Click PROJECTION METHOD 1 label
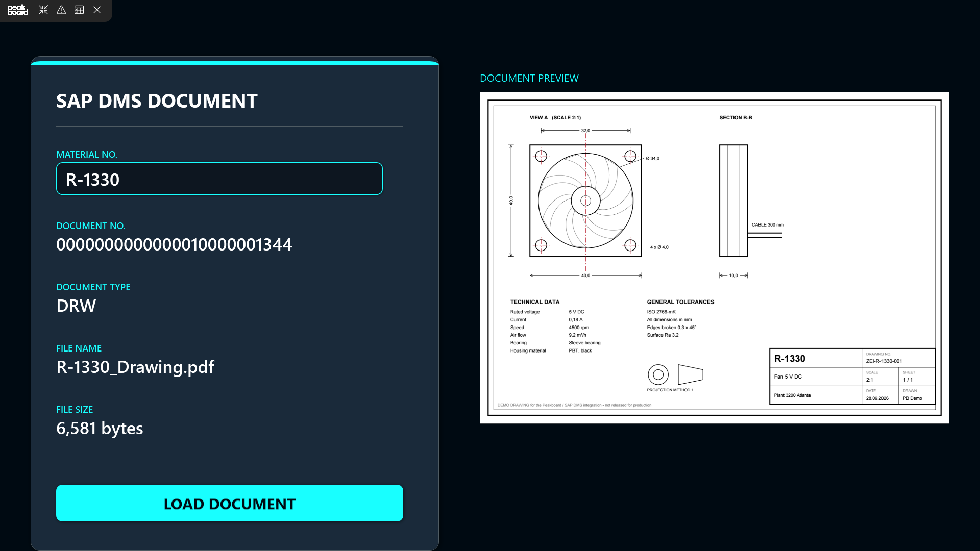The image size is (980, 551). click(670, 390)
